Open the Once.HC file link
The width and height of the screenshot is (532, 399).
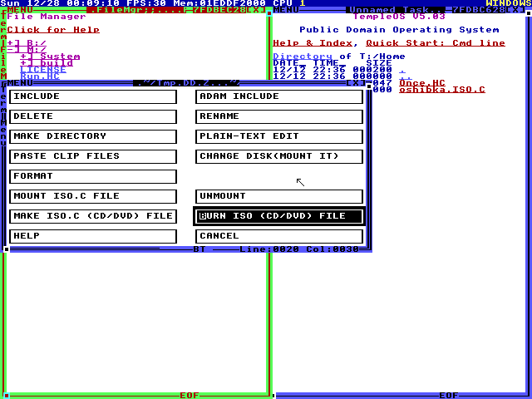(422, 83)
